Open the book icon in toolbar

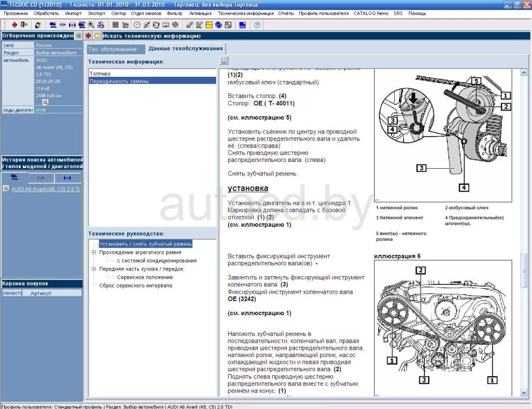point(175,25)
